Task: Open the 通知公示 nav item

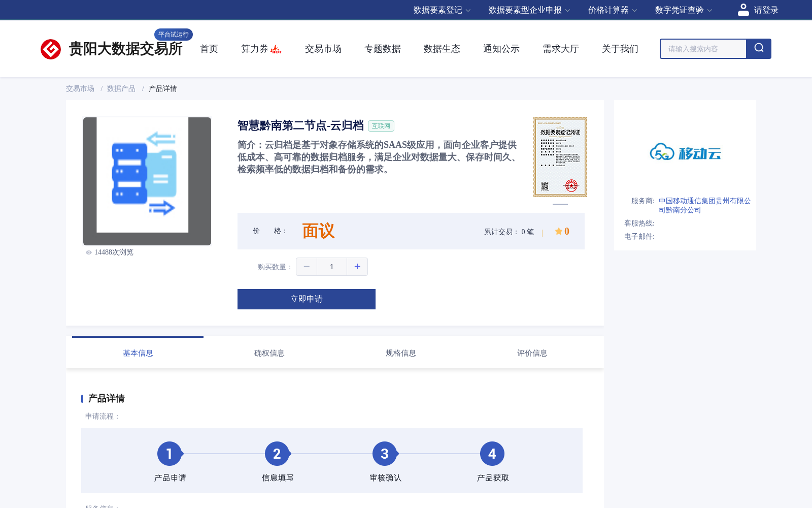Action: (501, 49)
